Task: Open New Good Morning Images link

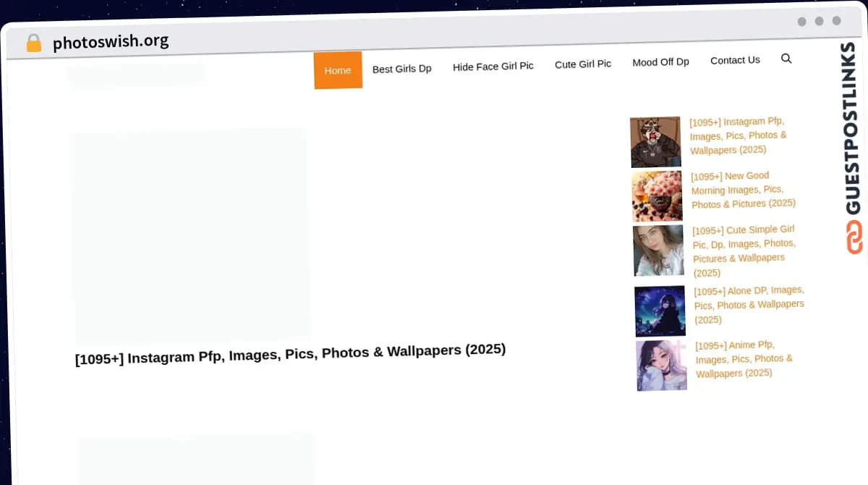Action: coord(741,190)
